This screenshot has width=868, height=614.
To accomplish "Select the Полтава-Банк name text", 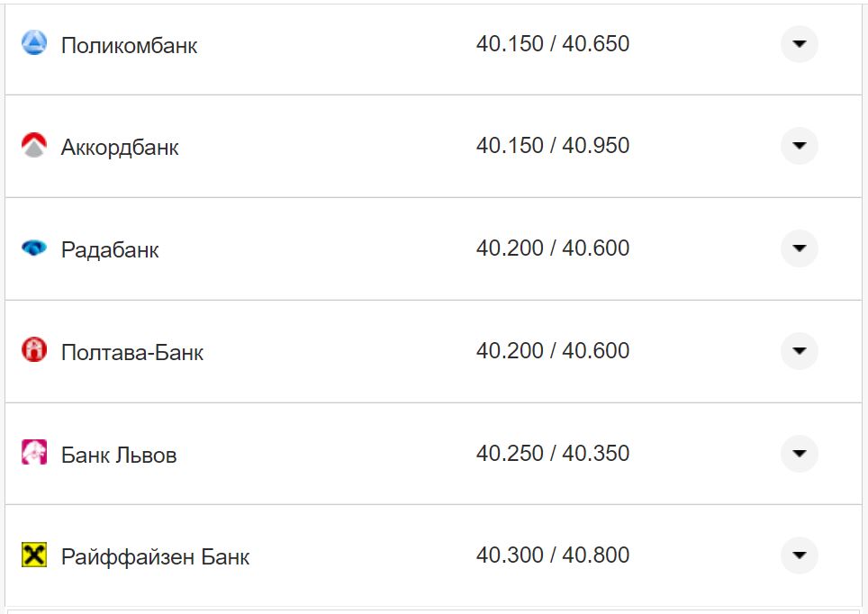I will point(132,353).
